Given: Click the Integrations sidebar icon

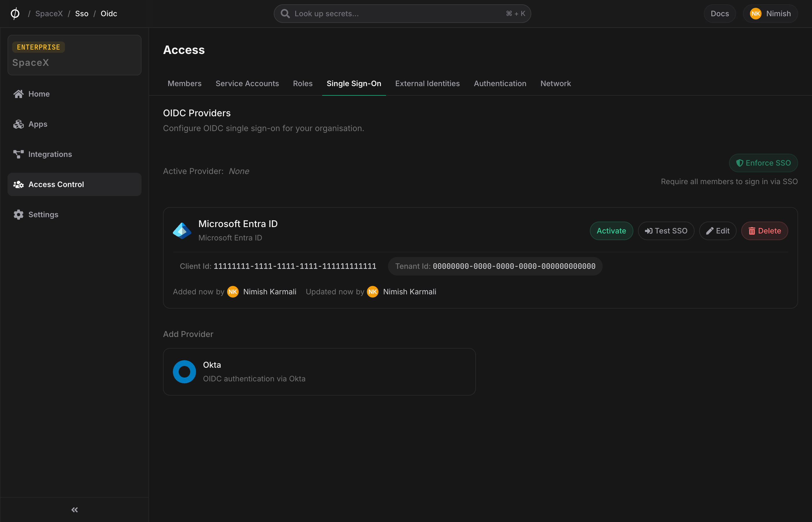Looking at the screenshot, I should (18, 154).
